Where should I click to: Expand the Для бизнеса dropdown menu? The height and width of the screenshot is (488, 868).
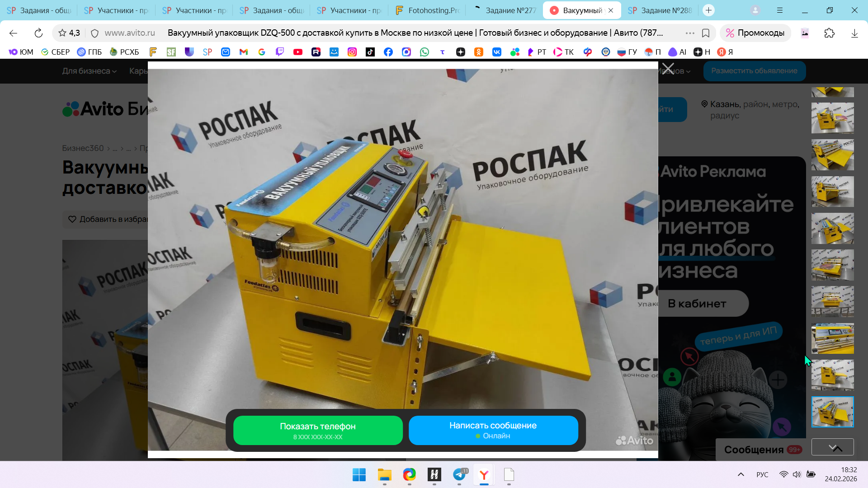pyautogui.click(x=89, y=71)
